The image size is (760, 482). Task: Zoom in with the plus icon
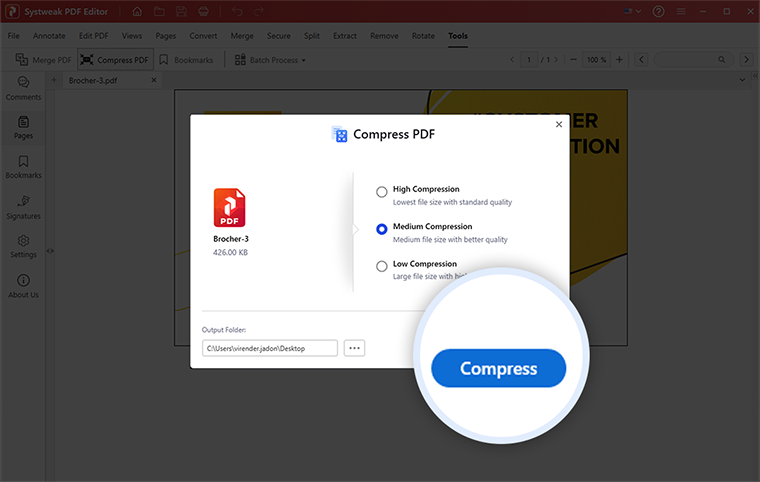[x=619, y=60]
